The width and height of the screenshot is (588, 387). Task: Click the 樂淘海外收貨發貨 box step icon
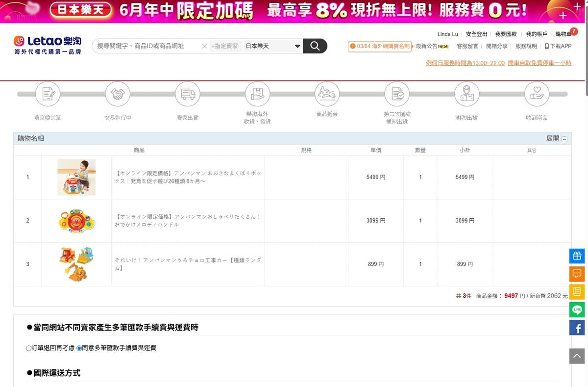coord(257,94)
